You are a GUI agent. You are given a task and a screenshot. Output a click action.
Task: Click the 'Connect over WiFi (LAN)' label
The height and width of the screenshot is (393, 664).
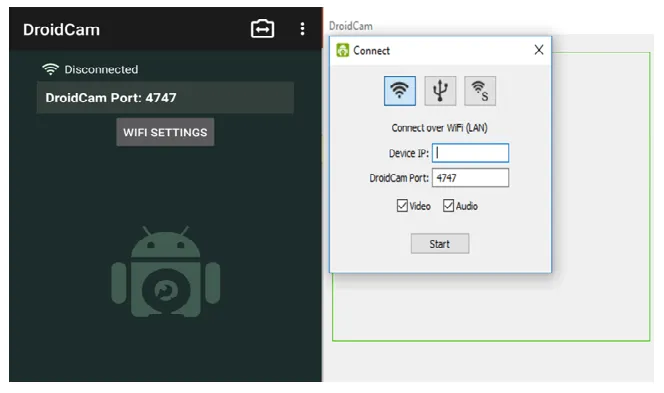click(440, 128)
